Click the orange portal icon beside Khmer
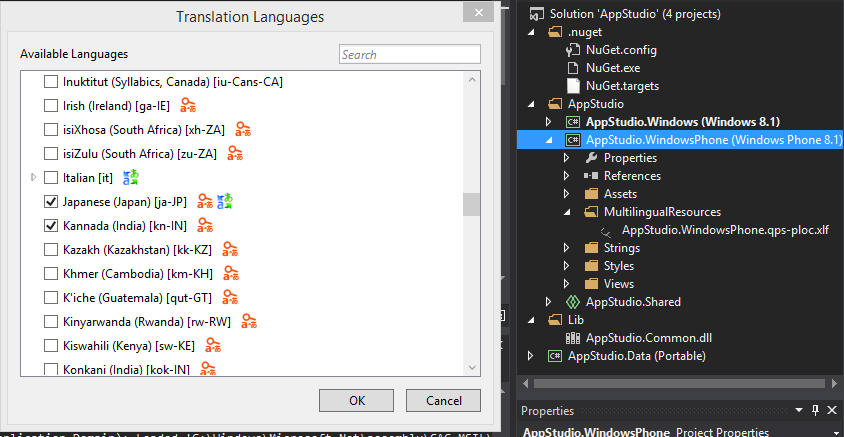The image size is (844, 437). click(x=231, y=273)
